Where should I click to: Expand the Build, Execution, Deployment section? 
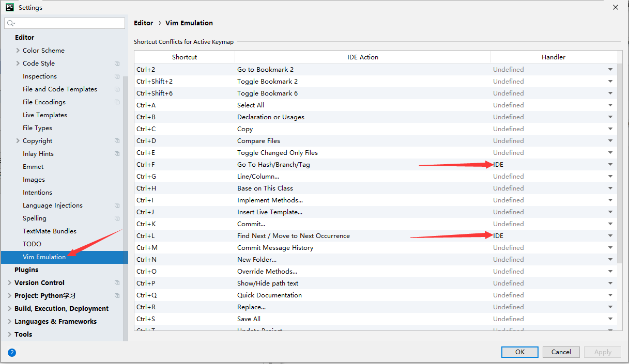(10, 309)
